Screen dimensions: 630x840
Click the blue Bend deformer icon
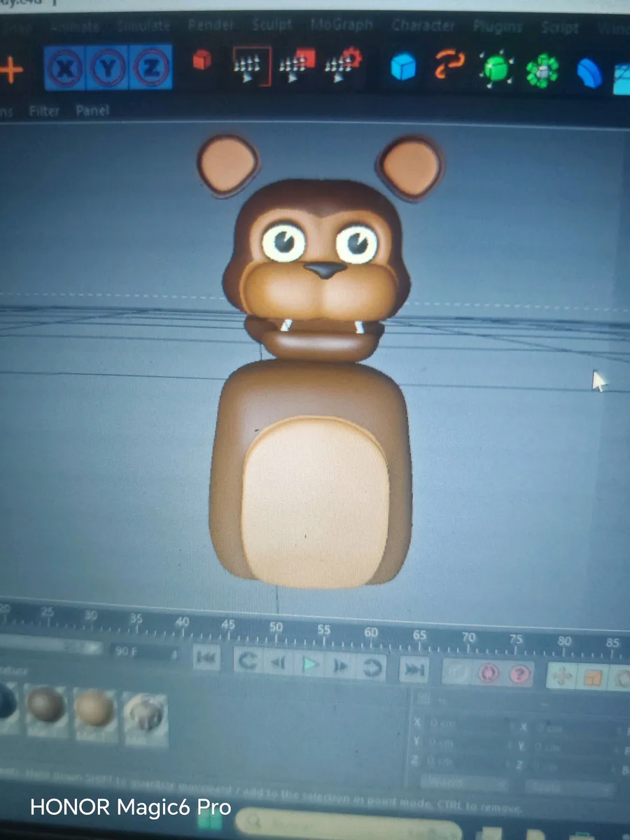tap(589, 72)
